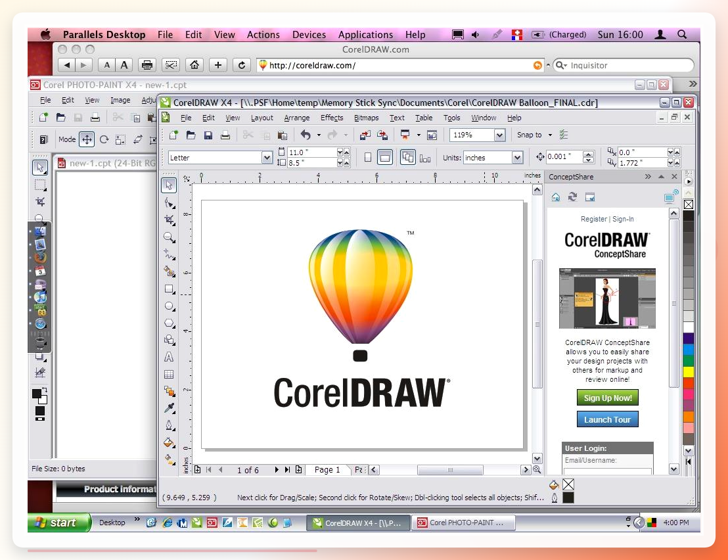The width and height of the screenshot is (728, 560).
Task: Toggle apply layout to all pages
Action: click(x=407, y=157)
